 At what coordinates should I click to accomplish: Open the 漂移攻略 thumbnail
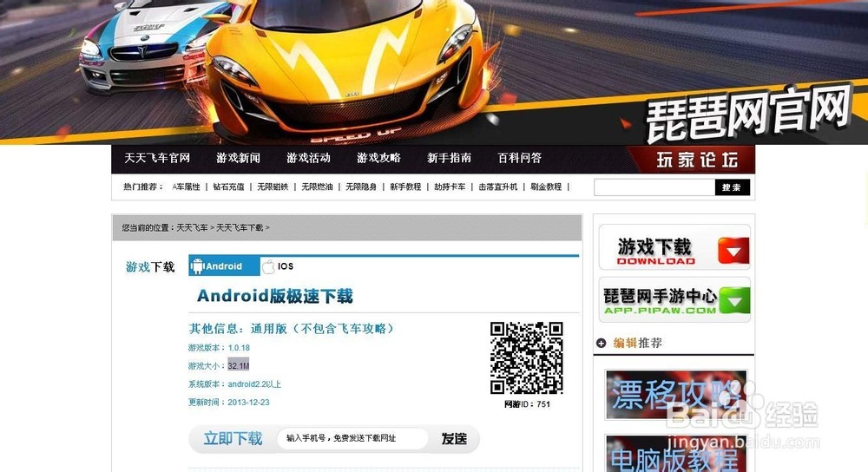[675, 395]
